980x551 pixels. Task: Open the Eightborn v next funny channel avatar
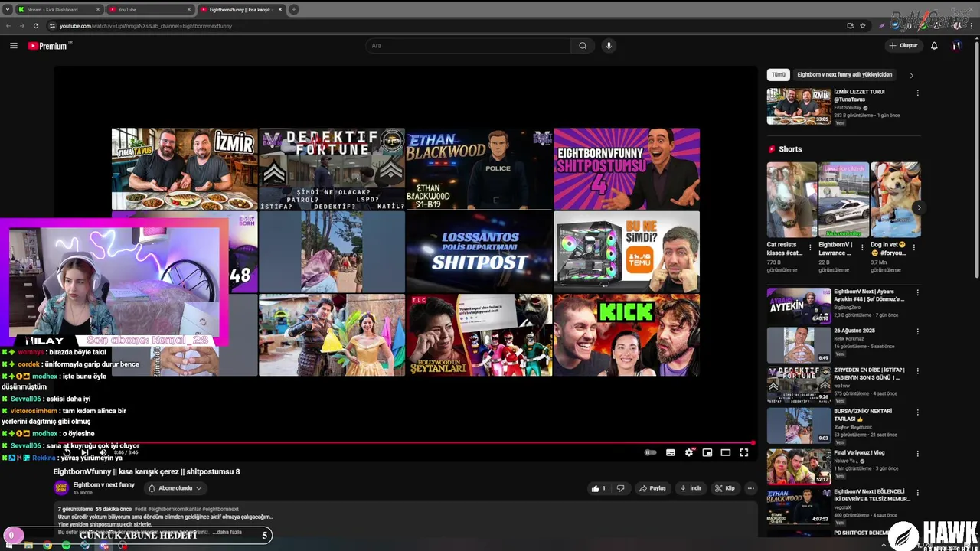pos(61,488)
